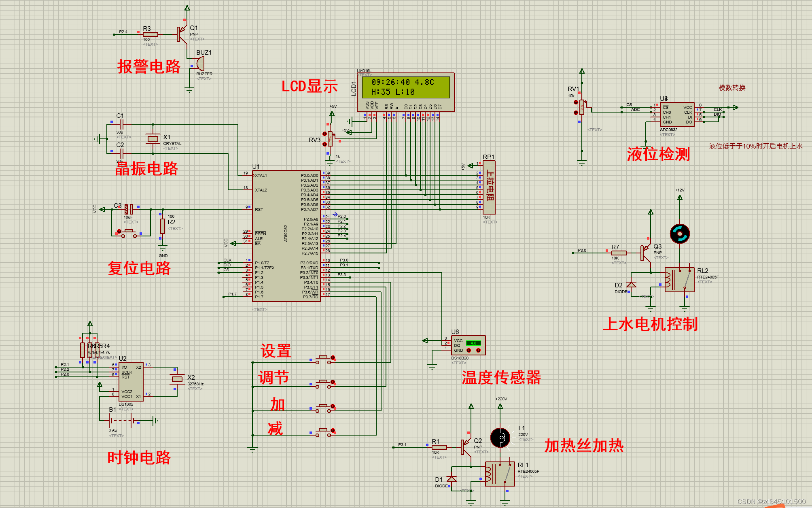Click RV1 potentiometer decrease arrow
The image size is (812, 508).
(576, 113)
